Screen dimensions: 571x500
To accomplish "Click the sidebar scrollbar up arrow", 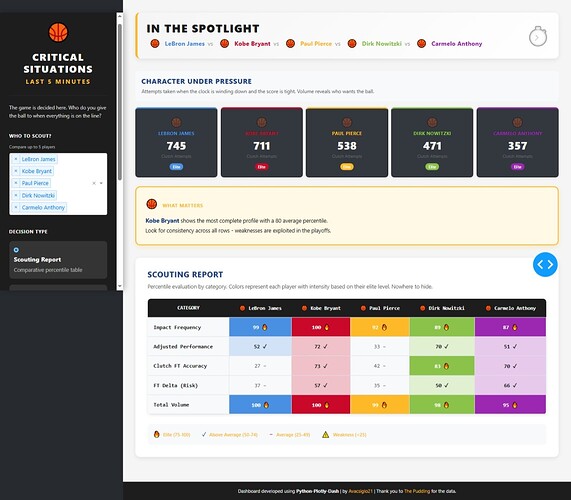I will click(119, 17).
